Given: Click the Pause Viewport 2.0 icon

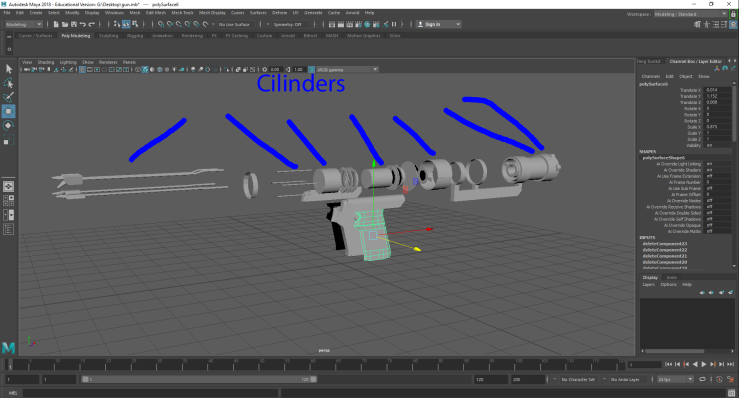Looking at the screenshot, I should tap(394, 24).
